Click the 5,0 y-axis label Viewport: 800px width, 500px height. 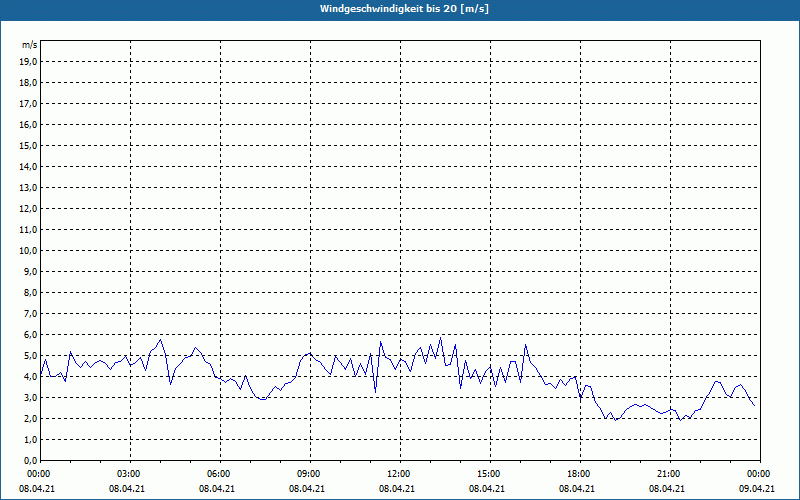click(31, 356)
